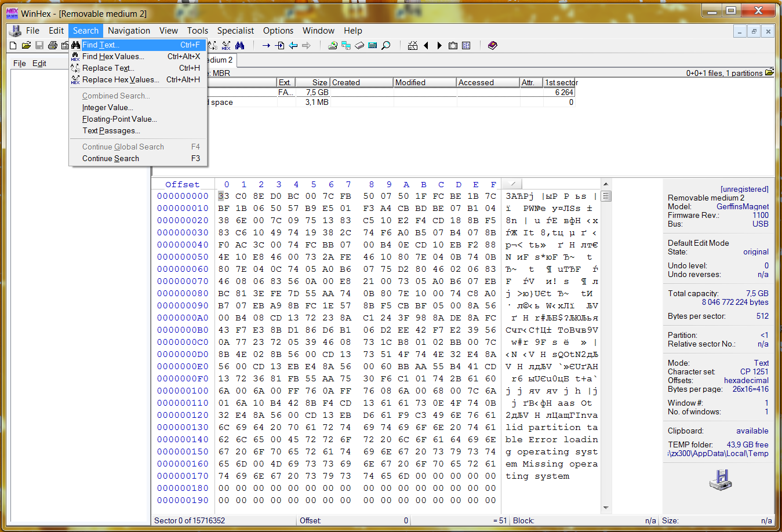Select Find Text from Search menu

click(138, 45)
